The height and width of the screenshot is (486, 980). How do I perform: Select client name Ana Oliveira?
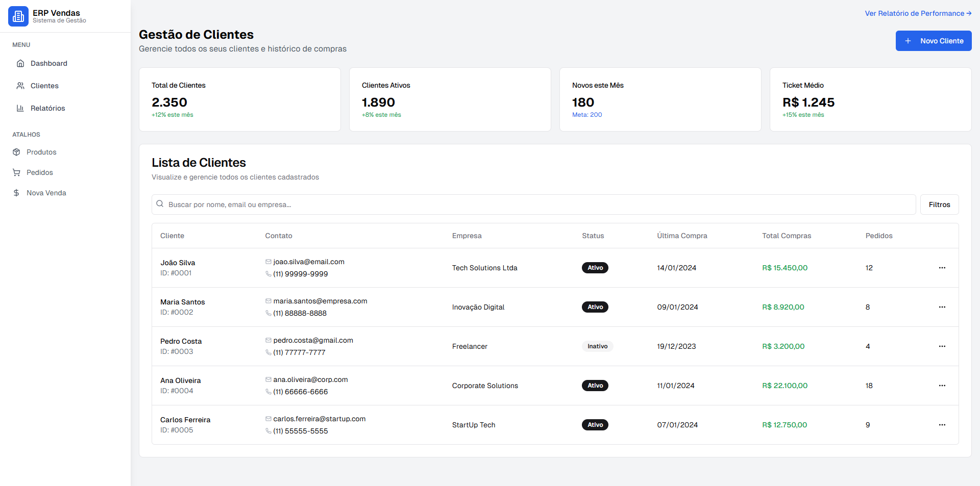point(180,380)
